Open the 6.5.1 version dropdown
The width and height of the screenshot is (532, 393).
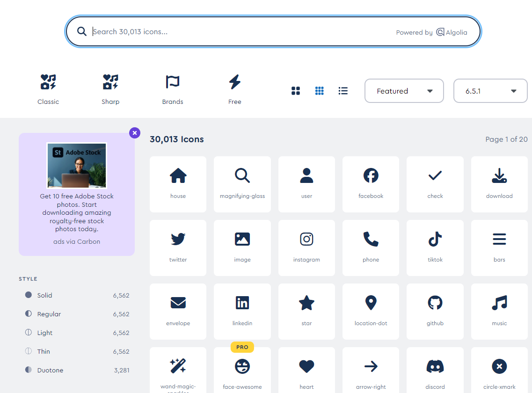point(491,91)
